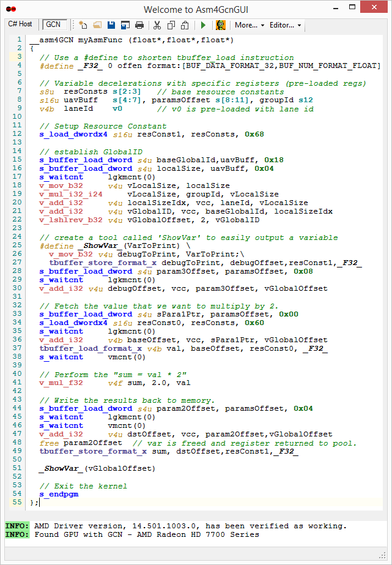Open the Editor... dropdown menu
Image resolution: width=392 pixels, height=565 pixels.
[x=286, y=25]
